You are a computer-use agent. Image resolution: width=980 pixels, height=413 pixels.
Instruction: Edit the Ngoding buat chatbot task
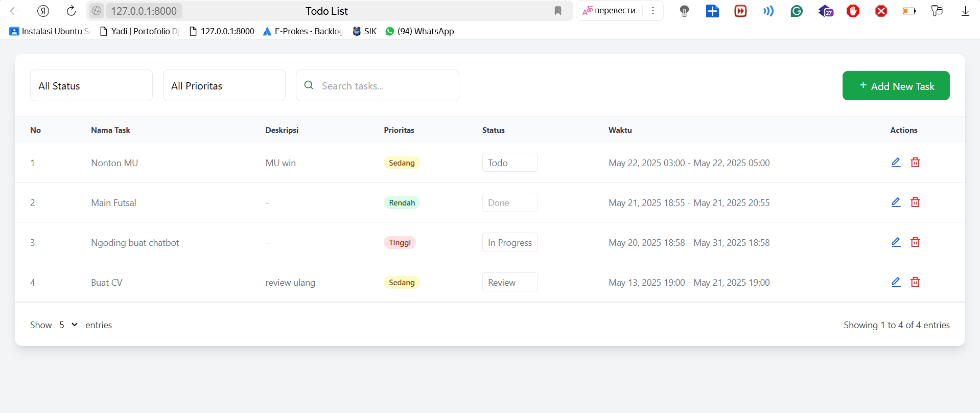point(896,242)
